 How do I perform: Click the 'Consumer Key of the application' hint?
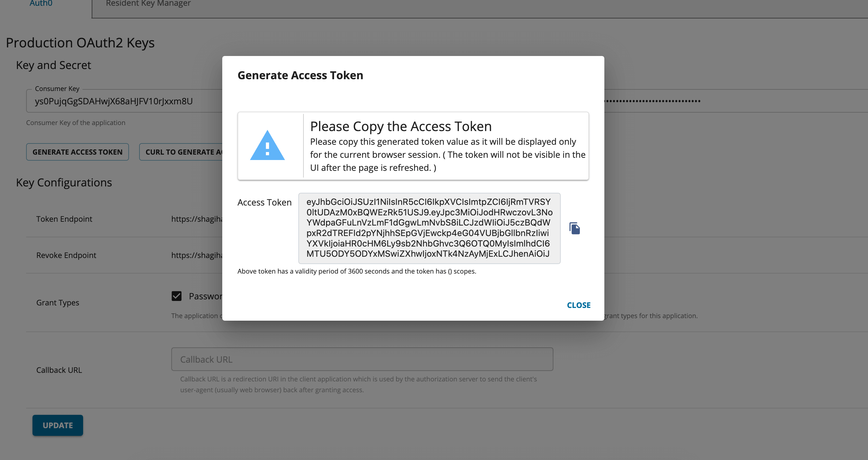point(75,122)
